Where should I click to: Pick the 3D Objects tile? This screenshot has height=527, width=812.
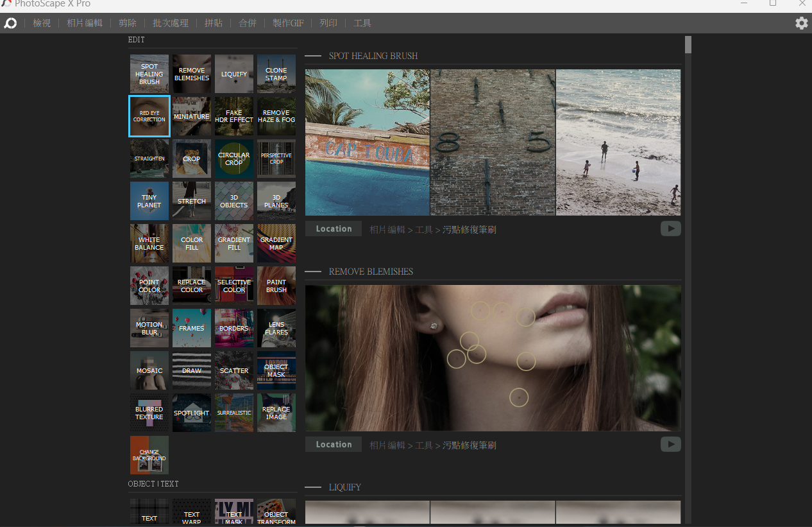[234, 201]
